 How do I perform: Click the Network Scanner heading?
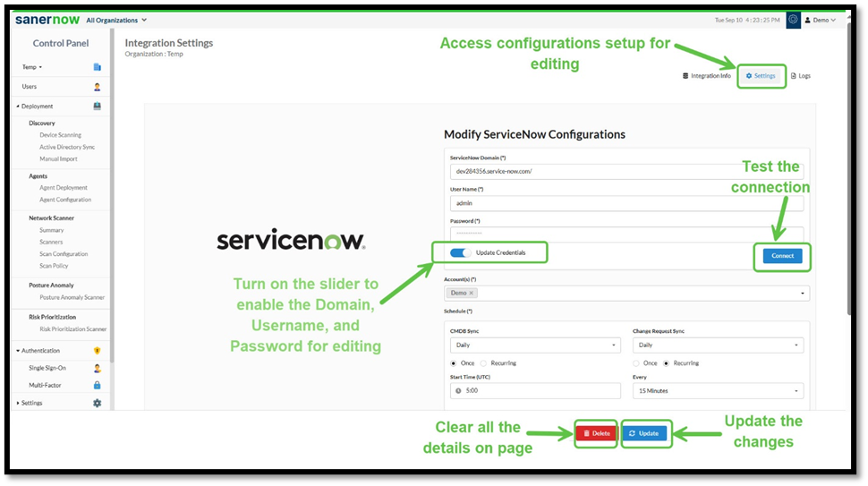[x=51, y=218]
